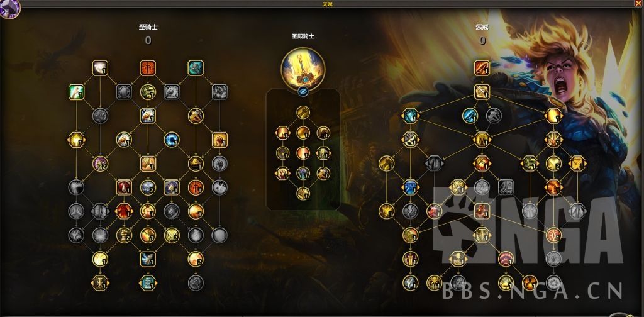The width and height of the screenshot is (644, 317).
Task: Toggle the blue eye icon under Templar emblem
Action: point(303,92)
